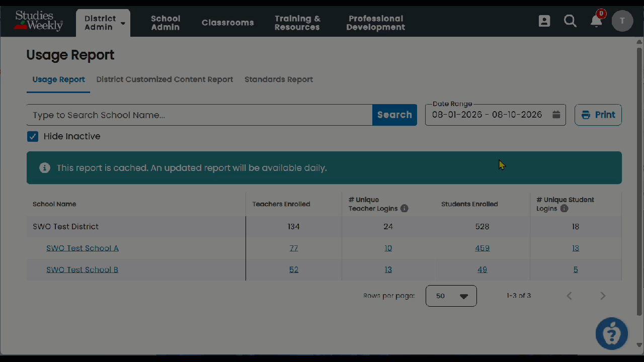Open Professional Development menu
The height and width of the screenshot is (362, 644).
(376, 23)
